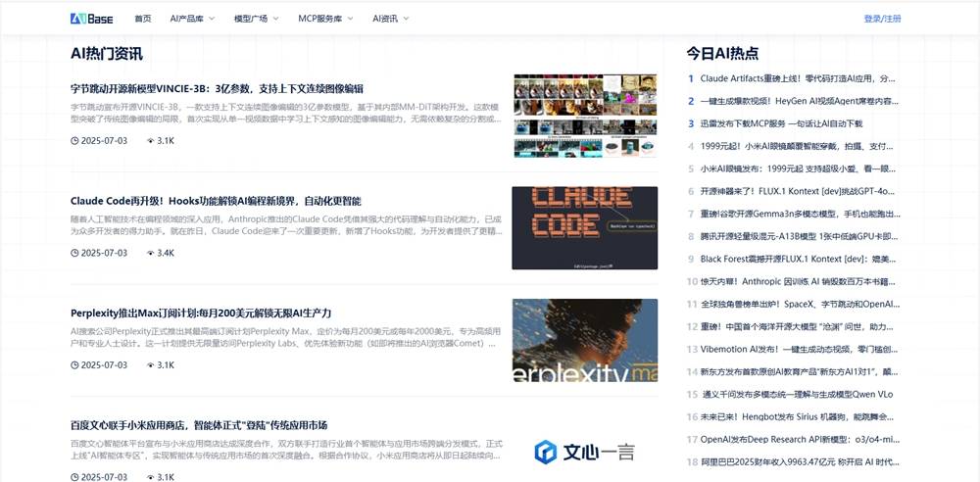Image resolution: width=980 pixels, height=482 pixels.
Task: Click clock icon under Perplexity Max article
Action: [x=74, y=365]
